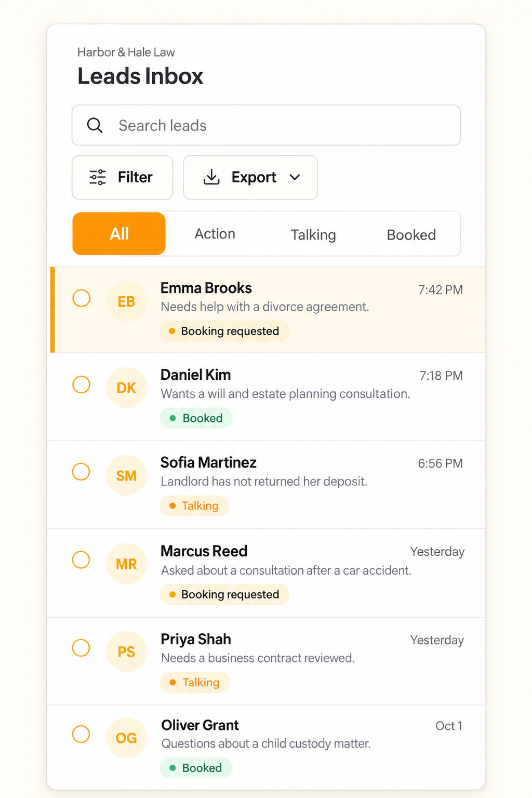Viewport: 532px width, 798px height.
Task: Click the PS avatar for Priya Shah
Action: 126,651
